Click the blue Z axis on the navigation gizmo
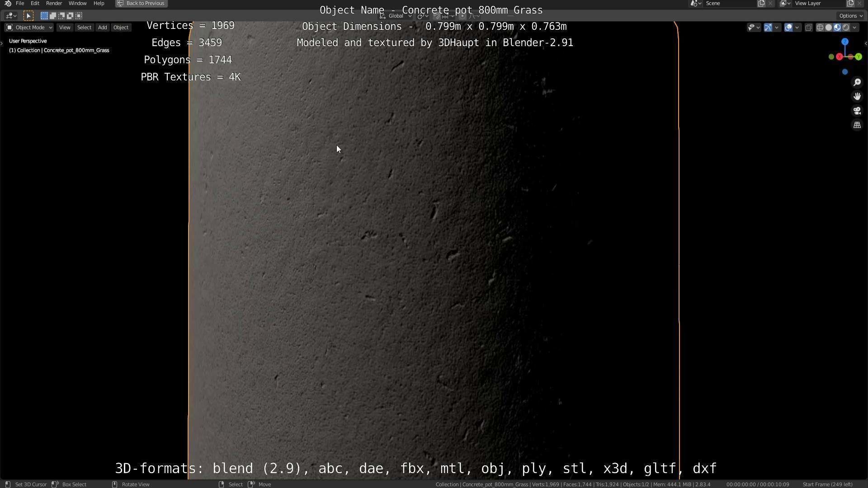 (x=844, y=42)
